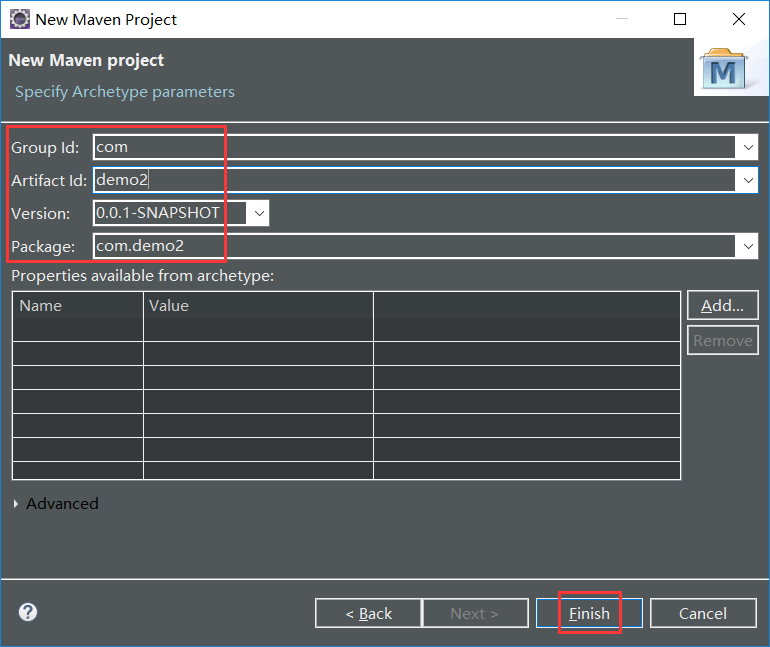
Task: Click 'Specify Archetype parameters' subtitle
Action: pyautogui.click(x=125, y=92)
